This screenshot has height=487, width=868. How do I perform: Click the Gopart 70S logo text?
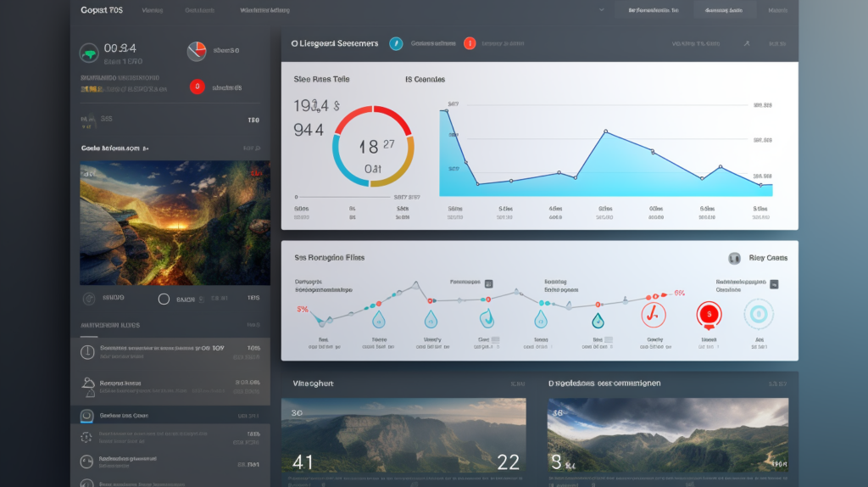(102, 10)
